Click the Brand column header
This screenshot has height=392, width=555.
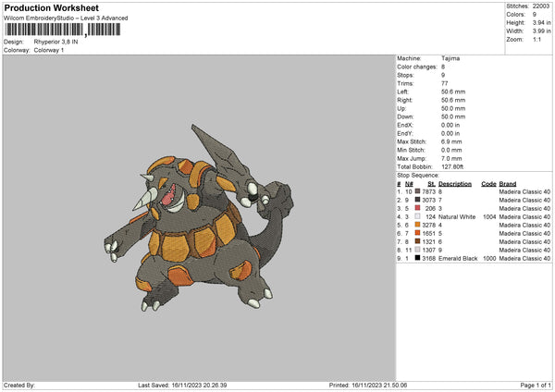pyautogui.click(x=508, y=183)
